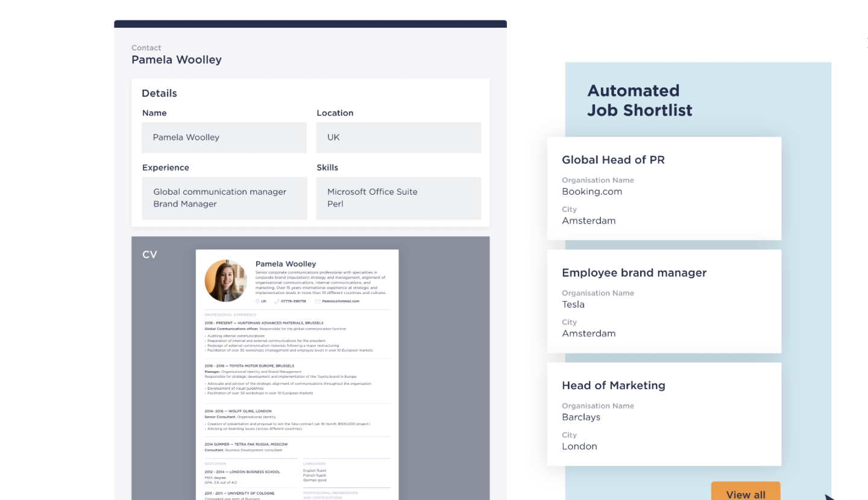Click phone number 07776-396738 in the CV
This screenshot has height=500, width=868.
click(294, 301)
